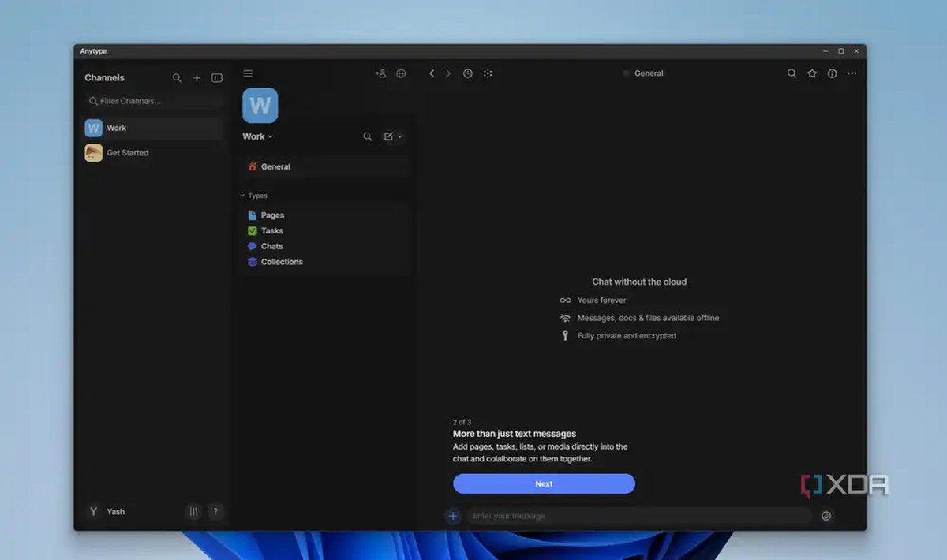The width and height of the screenshot is (947, 560).
Task: Click the Channels heading
Action: click(x=104, y=78)
